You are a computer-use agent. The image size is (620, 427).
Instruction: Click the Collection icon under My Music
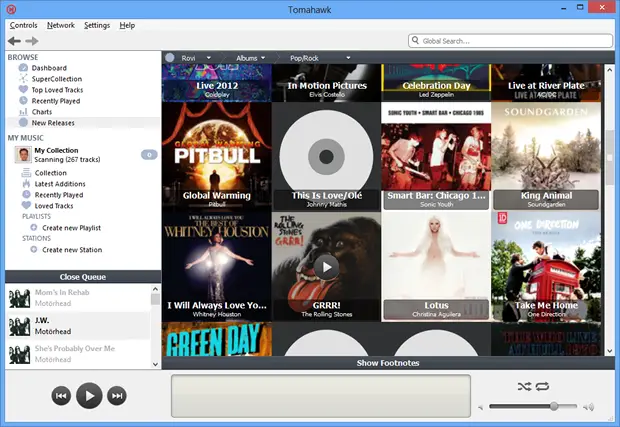click(26, 173)
